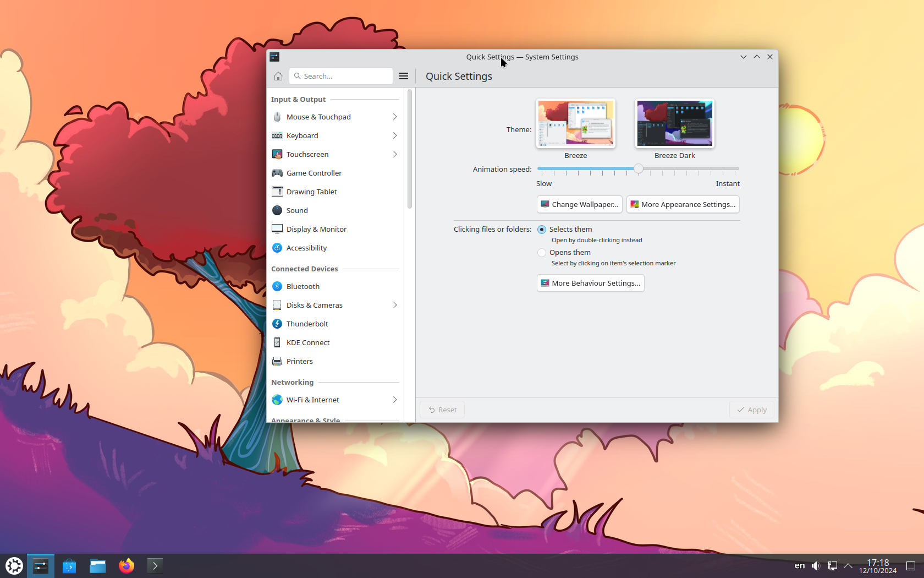
Task: Open the hamburger menu beside search
Action: [x=404, y=76]
